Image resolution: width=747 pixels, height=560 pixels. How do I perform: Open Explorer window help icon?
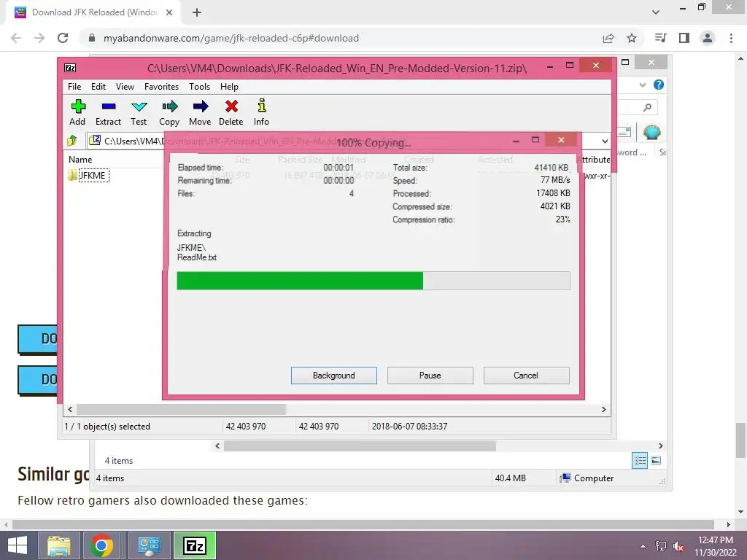coord(659,85)
